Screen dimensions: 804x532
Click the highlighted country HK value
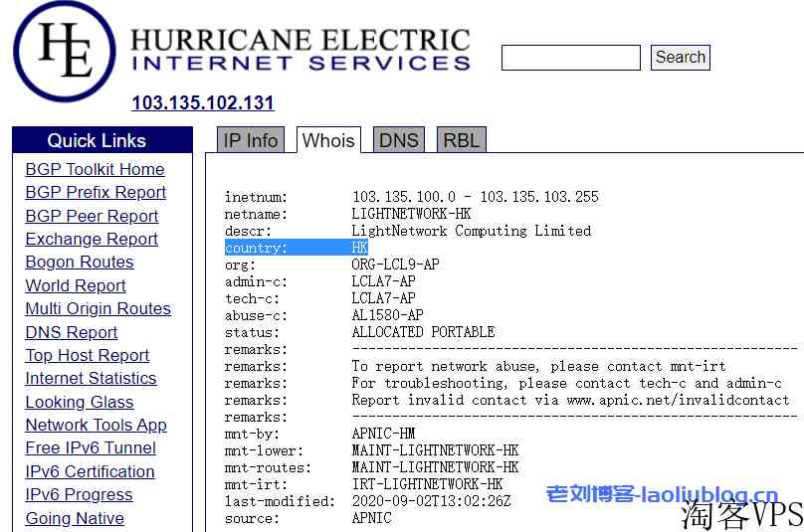pyautogui.click(x=359, y=248)
